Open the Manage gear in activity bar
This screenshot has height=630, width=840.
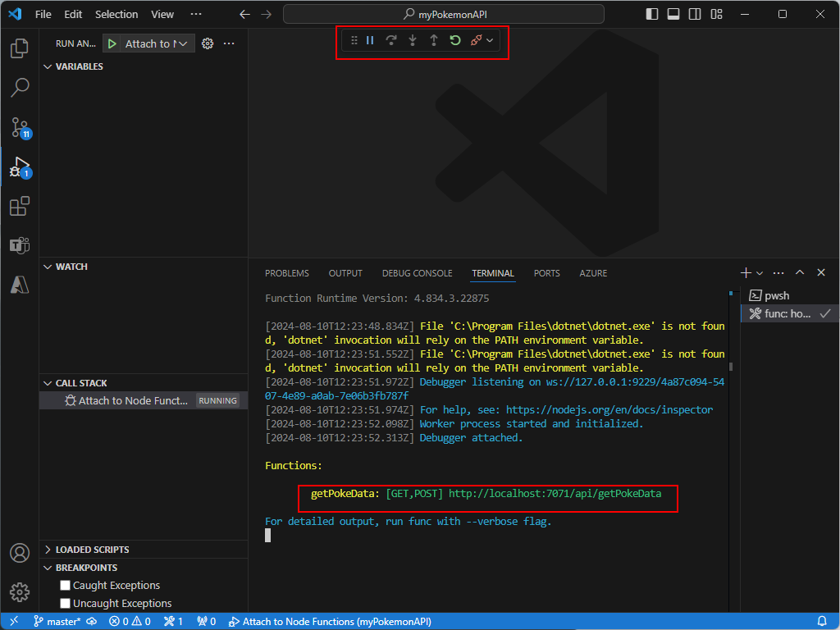20,592
